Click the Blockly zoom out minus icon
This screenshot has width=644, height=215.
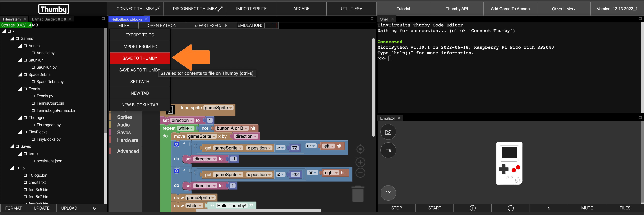360,173
